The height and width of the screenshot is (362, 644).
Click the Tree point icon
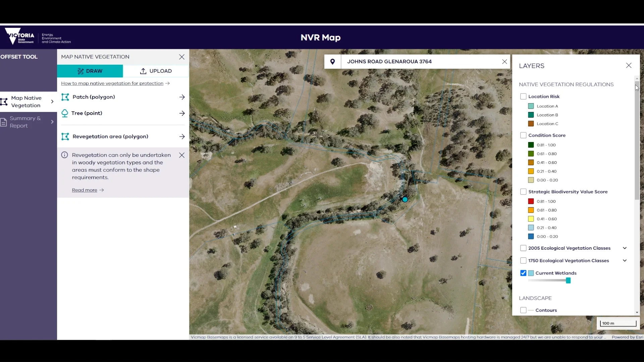click(65, 113)
